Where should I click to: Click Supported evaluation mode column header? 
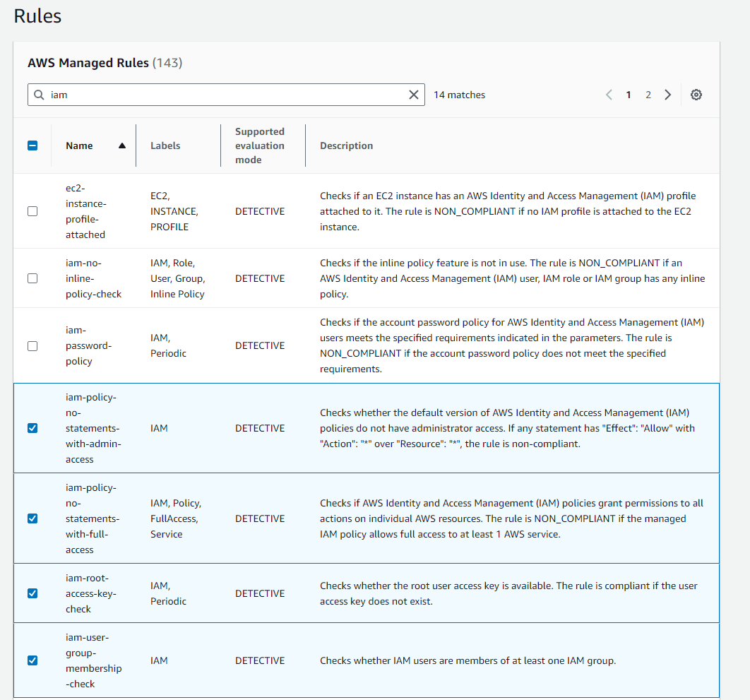[x=259, y=146]
